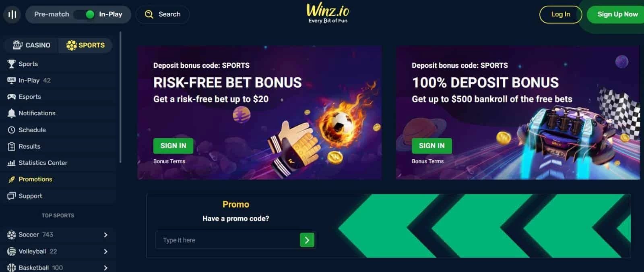Click Sign Up Now button
The image size is (644, 272).
pos(617,15)
